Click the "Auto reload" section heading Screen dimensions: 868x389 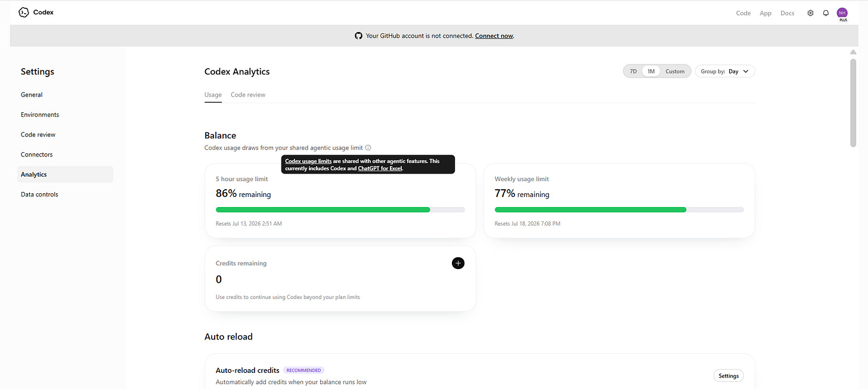click(228, 336)
